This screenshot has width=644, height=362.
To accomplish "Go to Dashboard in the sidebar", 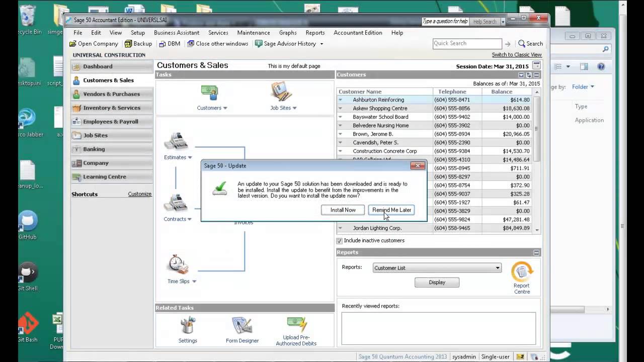I will pyautogui.click(x=112, y=66).
